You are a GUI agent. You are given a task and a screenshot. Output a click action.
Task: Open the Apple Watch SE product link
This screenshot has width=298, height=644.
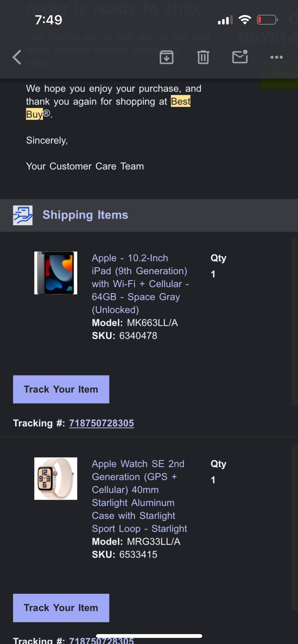click(x=139, y=496)
